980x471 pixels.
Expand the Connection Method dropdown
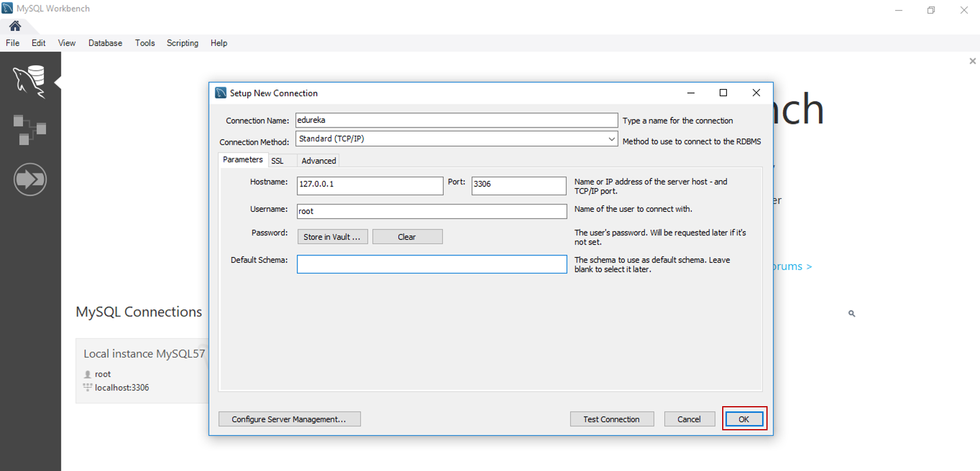click(x=611, y=139)
